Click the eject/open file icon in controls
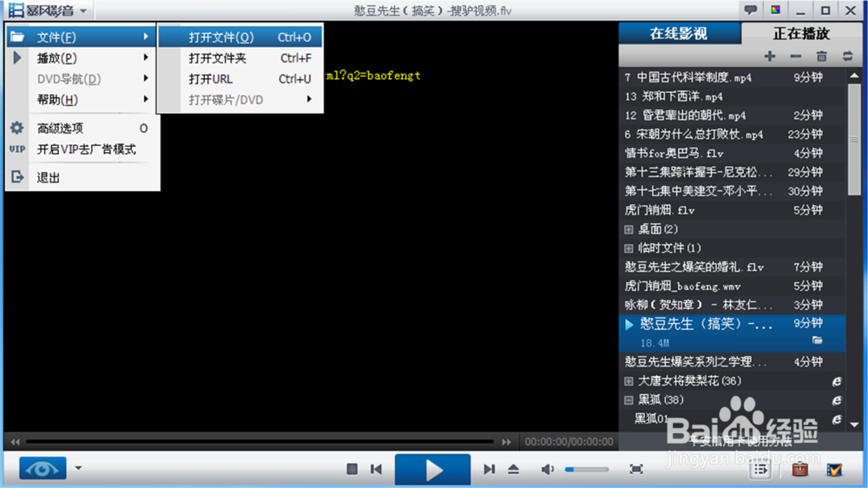Image resolution: width=868 pixels, height=488 pixels. (514, 469)
